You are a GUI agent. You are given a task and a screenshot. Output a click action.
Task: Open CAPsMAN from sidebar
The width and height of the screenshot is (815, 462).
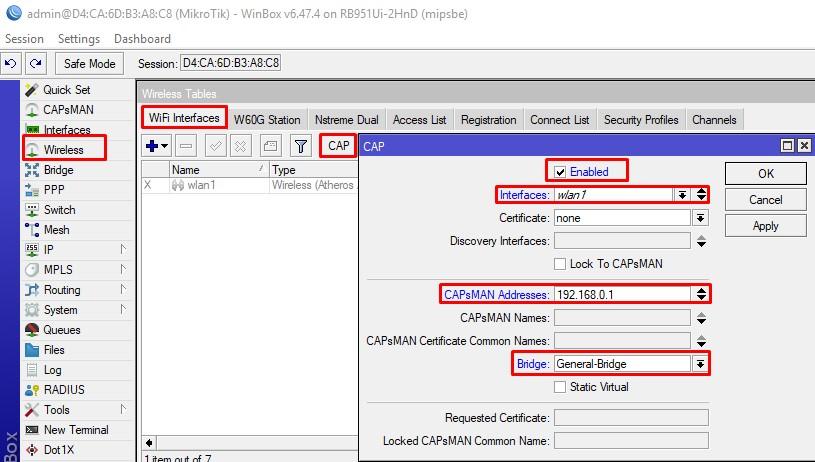tap(67, 110)
